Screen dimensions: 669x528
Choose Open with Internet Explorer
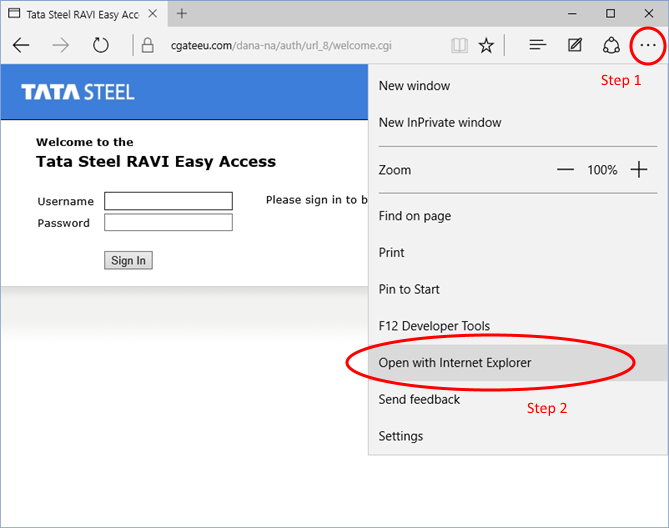(518, 363)
